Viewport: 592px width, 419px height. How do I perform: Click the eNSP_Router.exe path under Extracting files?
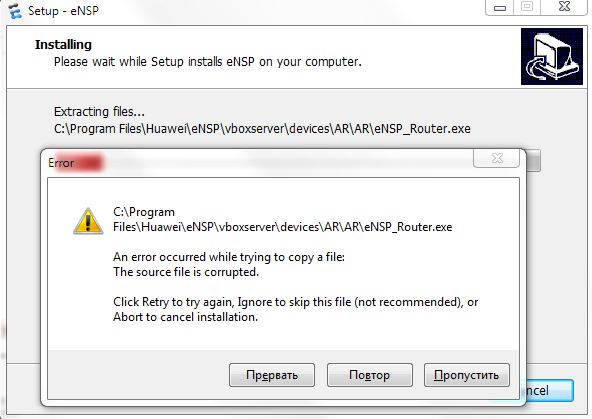pos(262,129)
